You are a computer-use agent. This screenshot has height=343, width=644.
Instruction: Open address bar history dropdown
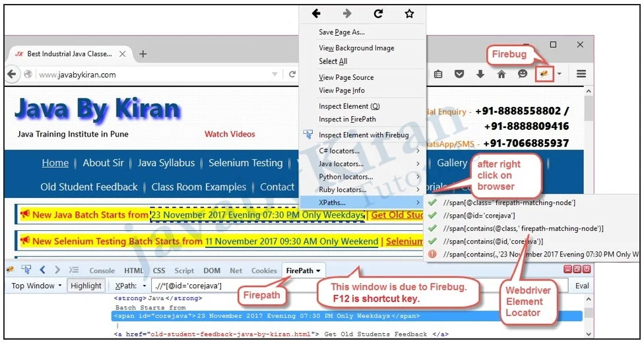[274, 75]
